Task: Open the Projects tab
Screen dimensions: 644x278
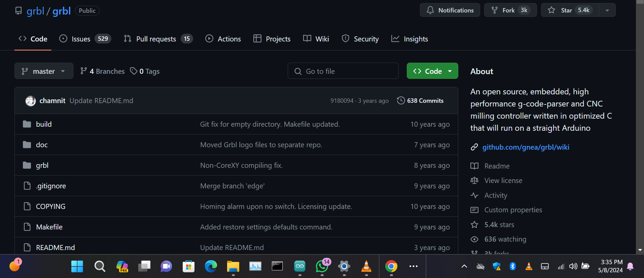Action: (x=272, y=39)
